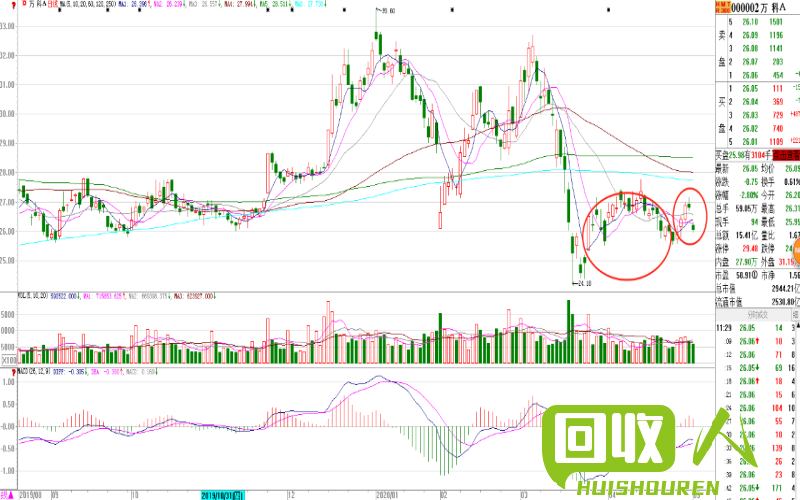Click the MA1 26.396 value label
Screen dimensions: 800x500
(x=133, y=4)
